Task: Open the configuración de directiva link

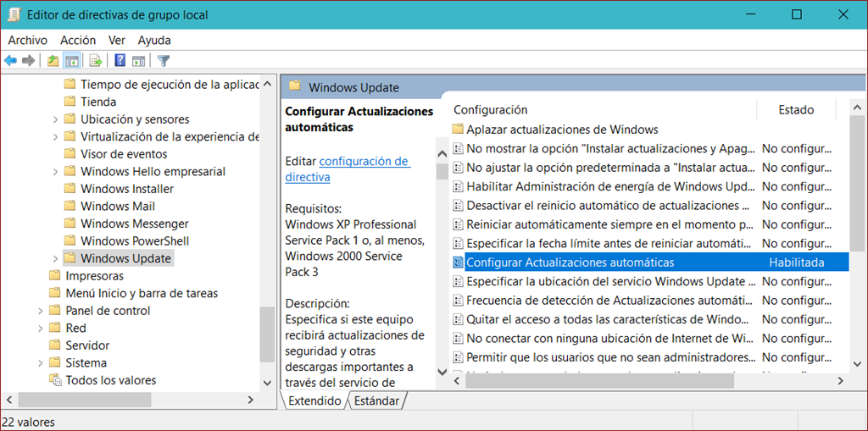Action: [x=348, y=169]
